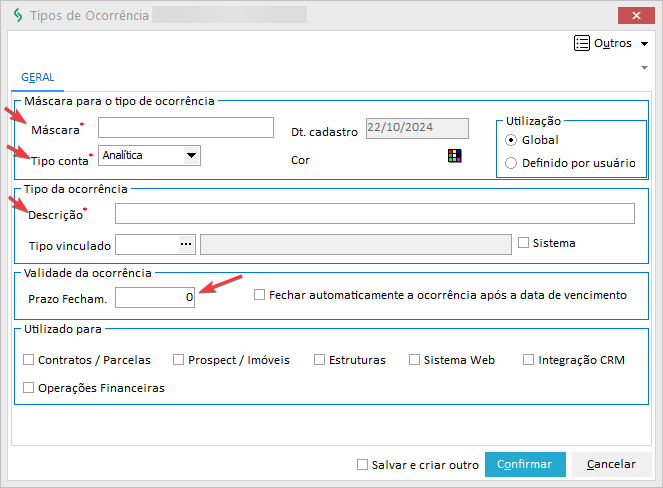Choose Definido por usuário radio option
The image size is (663, 488).
(512, 163)
